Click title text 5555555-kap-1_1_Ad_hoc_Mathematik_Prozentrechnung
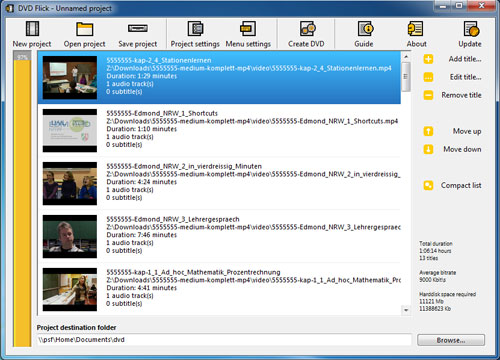The image size is (500, 360). [193, 272]
